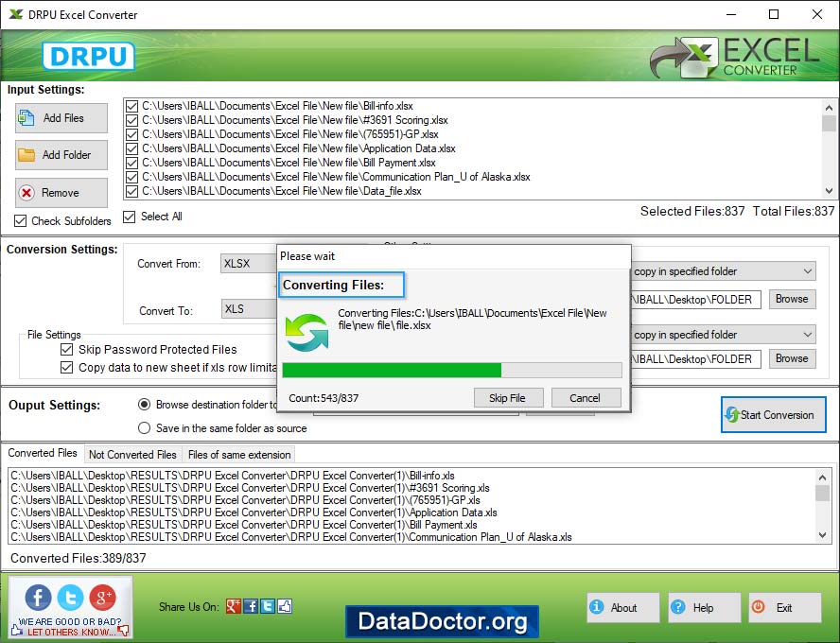This screenshot has width=840, height=643.
Task: Uncheck the Application Data.xlsx checkbox
Action: click(x=131, y=148)
